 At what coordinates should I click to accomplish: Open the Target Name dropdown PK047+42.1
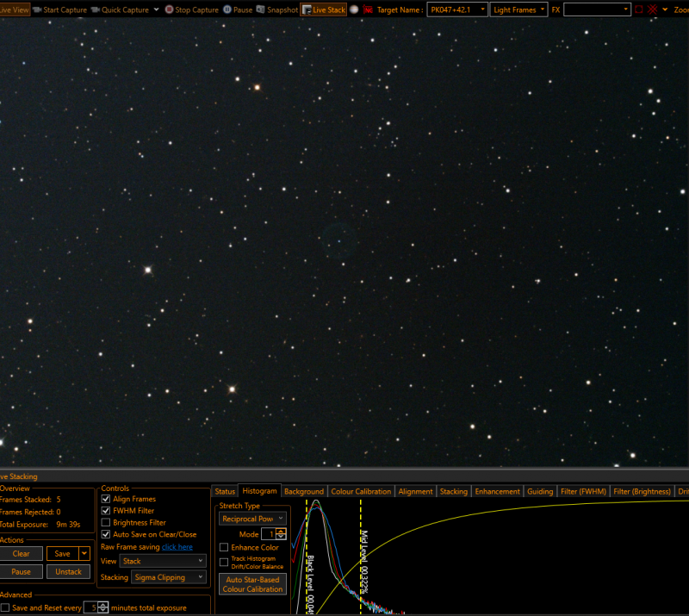[457, 9]
